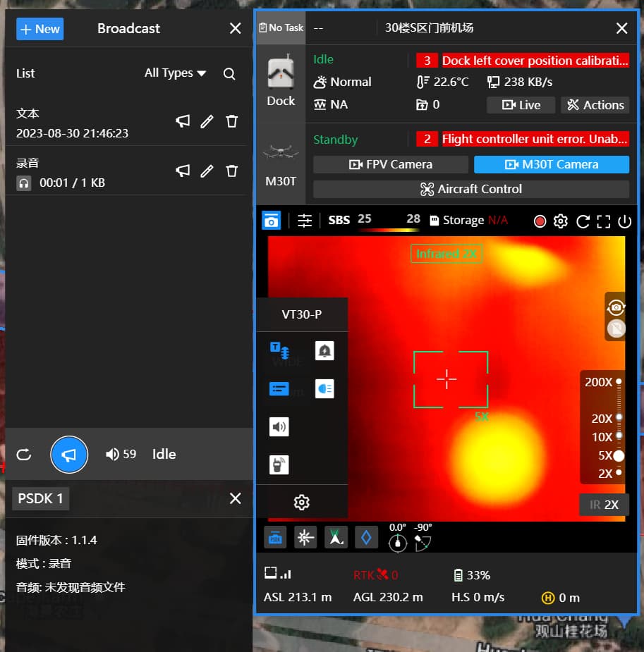
Task: Toggle the searchlight icon on VT30-P panel
Action: tap(324, 388)
